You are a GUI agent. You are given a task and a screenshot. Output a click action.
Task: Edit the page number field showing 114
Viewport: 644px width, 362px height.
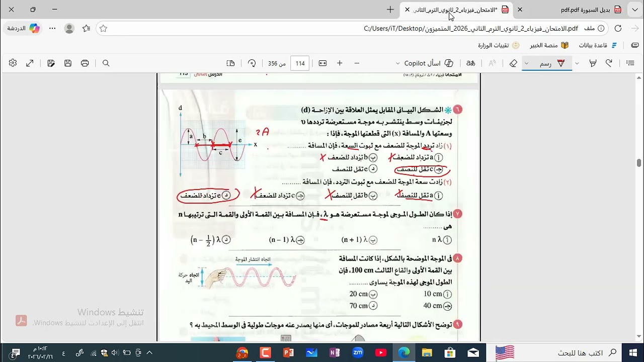[x=300, y=63]
